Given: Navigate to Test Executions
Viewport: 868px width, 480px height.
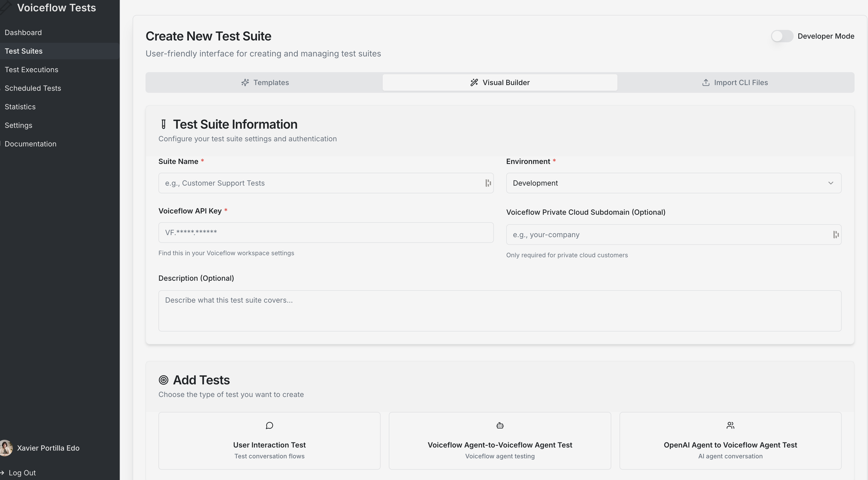Looking at the screenshot, I should 31,70.
